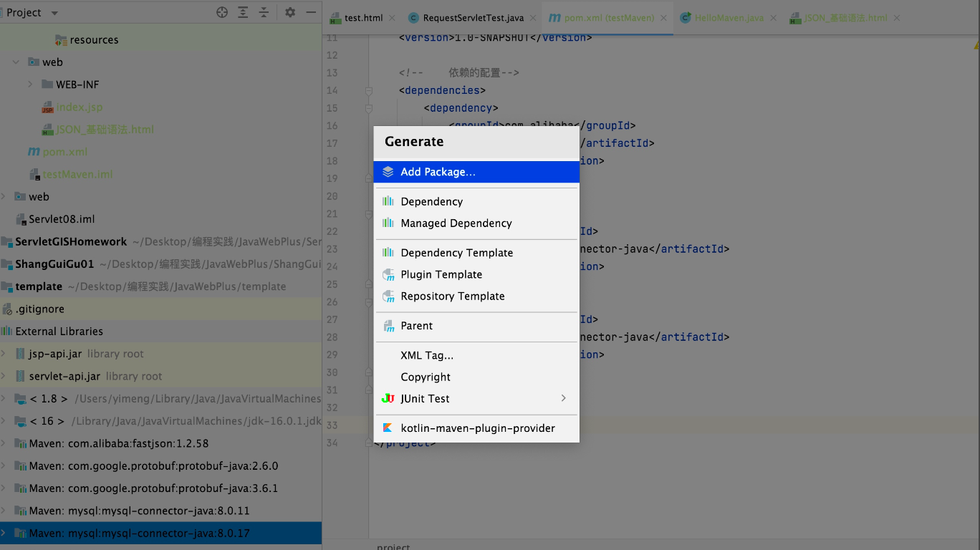
Task: Click the Collapse All icon in Project panel
Action: 264,12
